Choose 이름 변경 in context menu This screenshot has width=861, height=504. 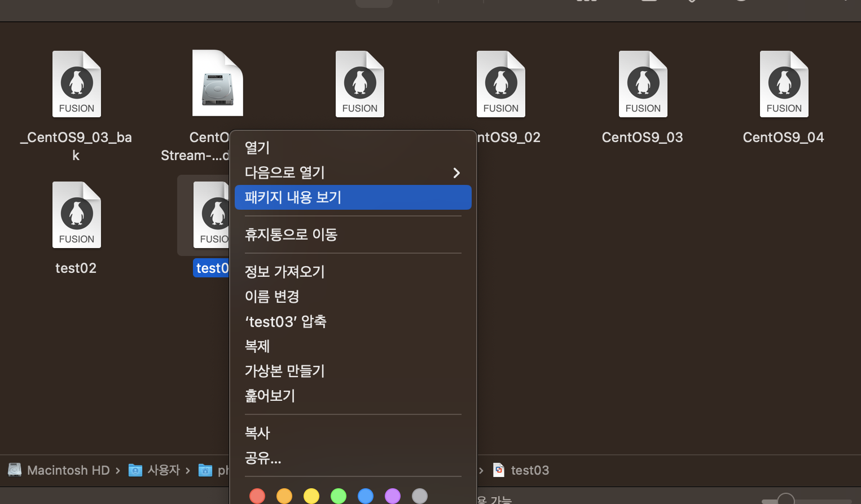(x=353, y=297)
